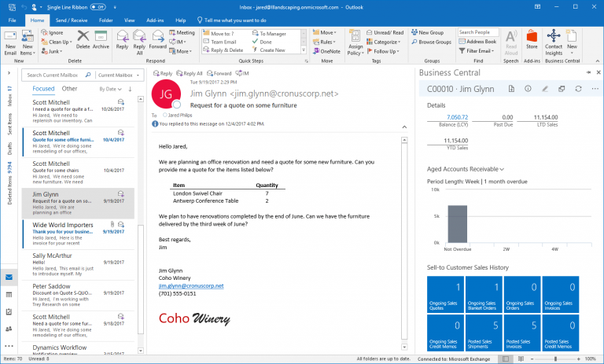
Task: Toggle the Single Line Ribbon switch
Action: click(98, 7)
